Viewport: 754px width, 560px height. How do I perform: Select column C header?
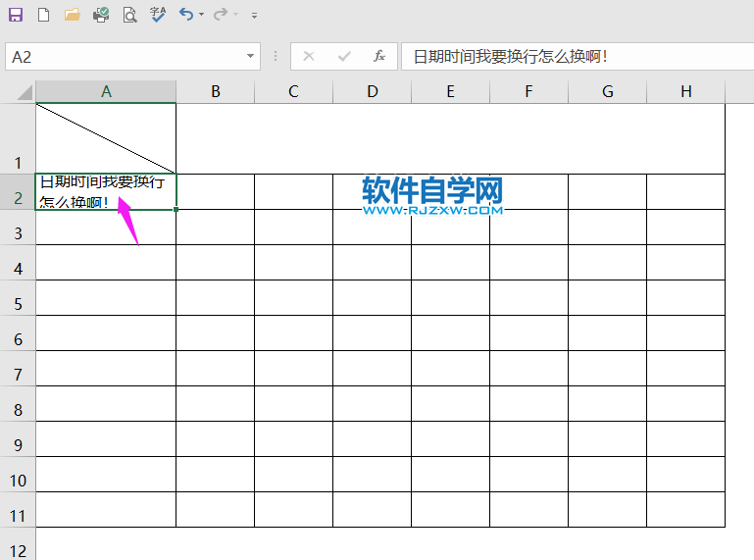tap(293, 91)
